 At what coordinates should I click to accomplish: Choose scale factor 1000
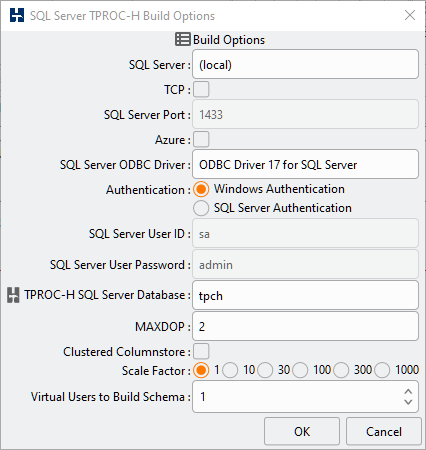(x=382, y=370)
